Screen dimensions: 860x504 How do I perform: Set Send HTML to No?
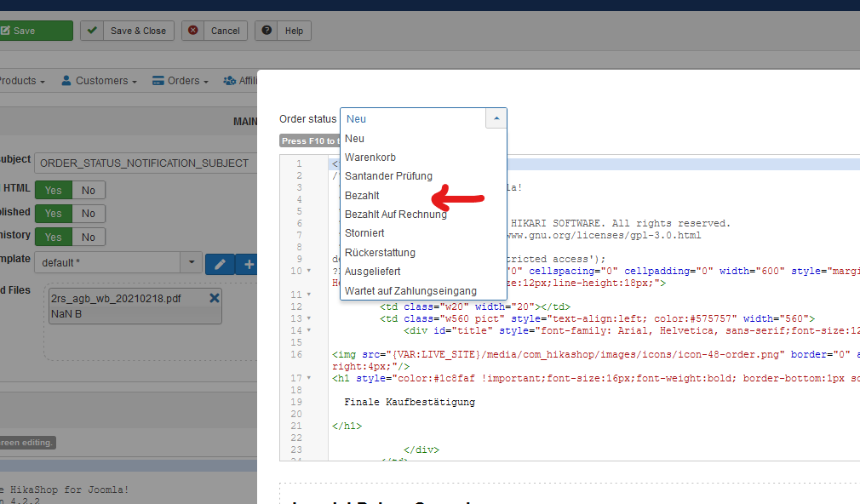[x=89, y=190]
